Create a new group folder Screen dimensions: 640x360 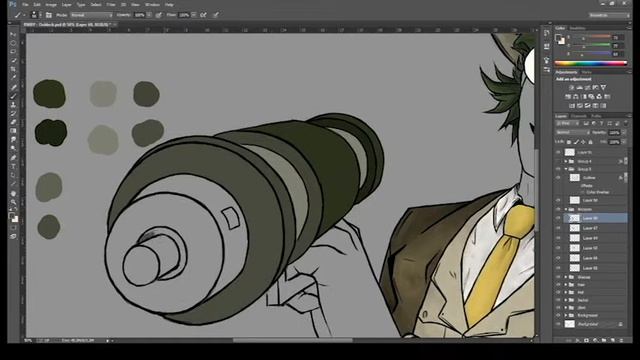click(x=604, y=340)
